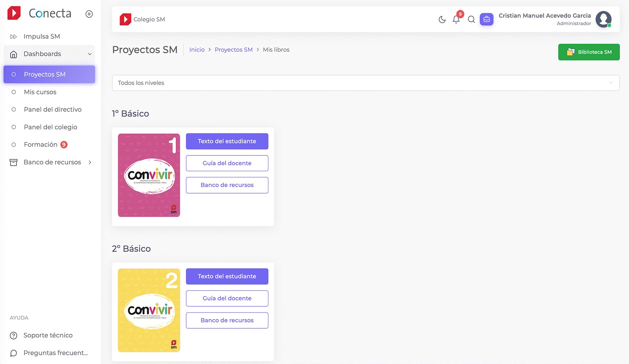The image size is (629, 364).
Task: Click Banco de recursos archive icon
Action: pyautogui.click(x=14, y=162)
